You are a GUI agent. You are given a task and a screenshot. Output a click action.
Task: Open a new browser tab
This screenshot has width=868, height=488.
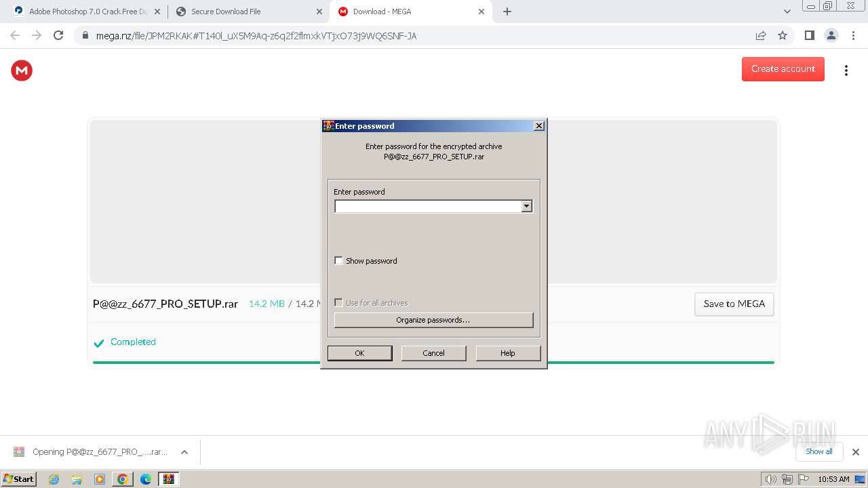(507, 12)
